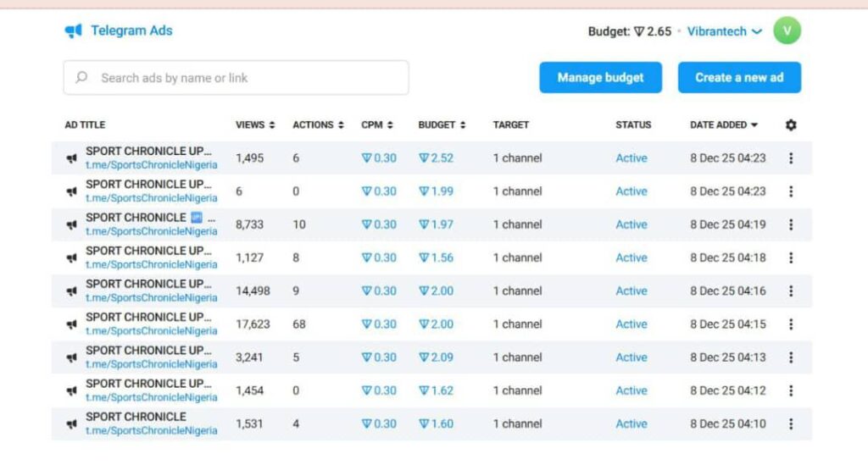Open Manage budget
This screenshot has height=465, width=868.
tap(600, 77)
